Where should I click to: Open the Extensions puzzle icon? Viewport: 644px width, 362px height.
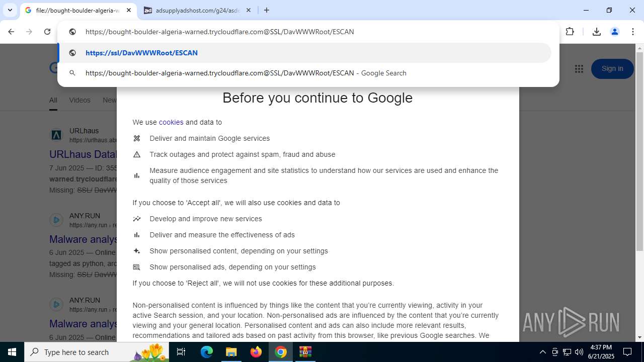570,32
